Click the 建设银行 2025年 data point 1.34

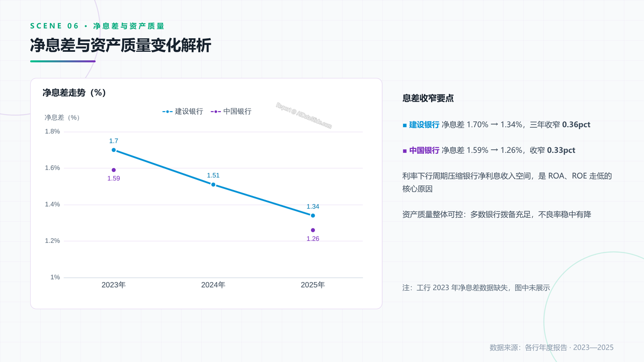coord(313,216)
